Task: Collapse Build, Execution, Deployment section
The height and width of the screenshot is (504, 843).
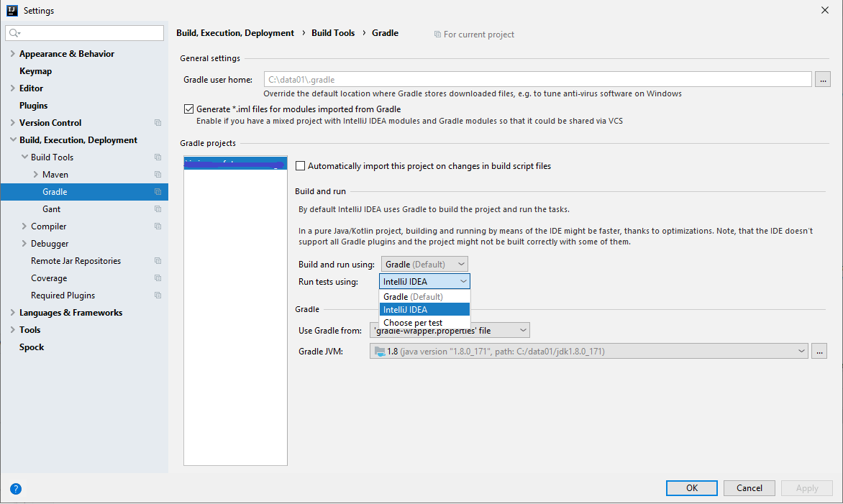Action: (x=12, y=139)
